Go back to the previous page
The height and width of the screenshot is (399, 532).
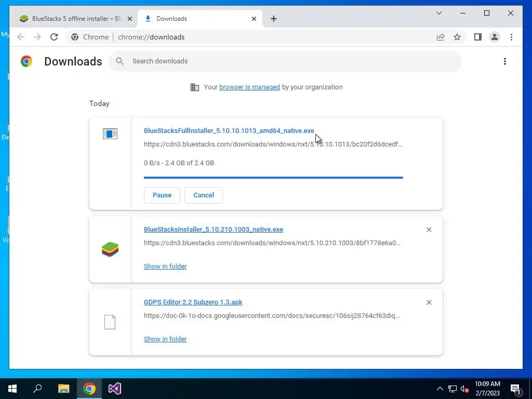pos(21,37)
